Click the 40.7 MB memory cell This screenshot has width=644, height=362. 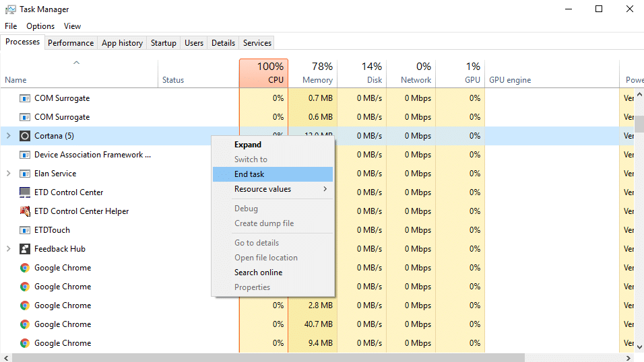[x=313, y=324]
